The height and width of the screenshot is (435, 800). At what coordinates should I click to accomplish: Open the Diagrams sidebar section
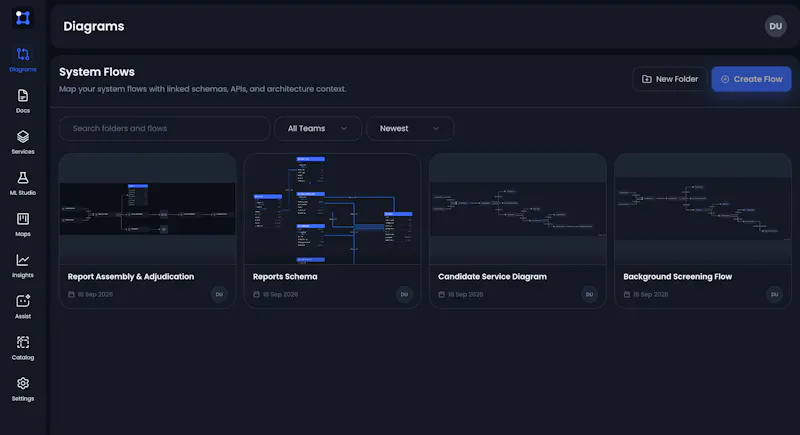[22, 60]
